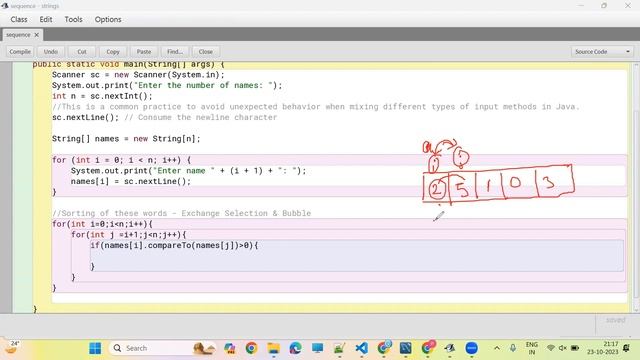Open Chrome window with red notification badge
640x360 pixels.
[428, 348]
